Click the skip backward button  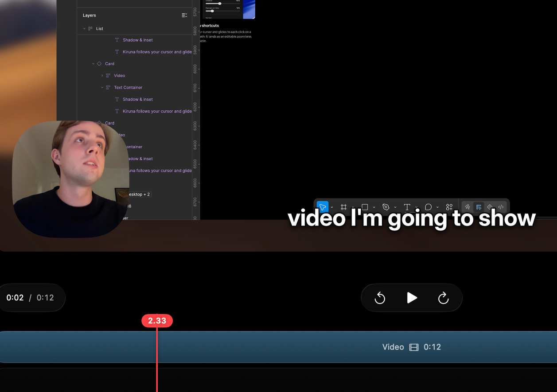(x=380, y=298)
